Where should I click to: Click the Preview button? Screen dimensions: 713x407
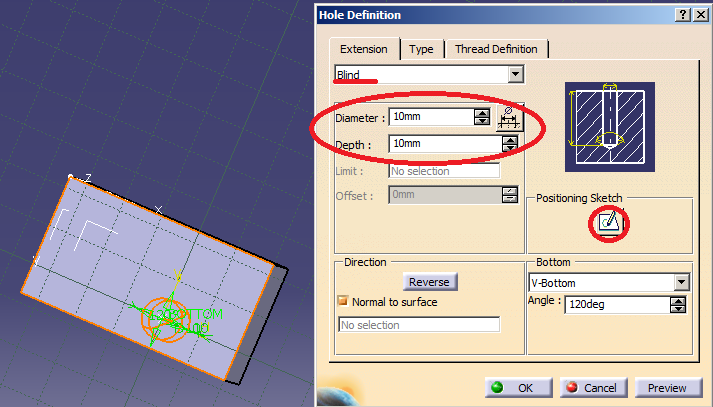(667, 388)
